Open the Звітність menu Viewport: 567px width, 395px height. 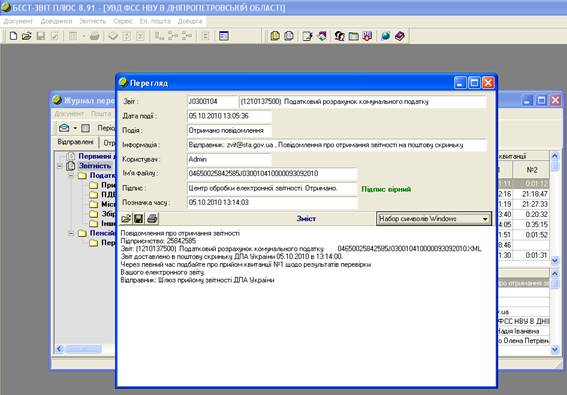(x=93, y=21)
